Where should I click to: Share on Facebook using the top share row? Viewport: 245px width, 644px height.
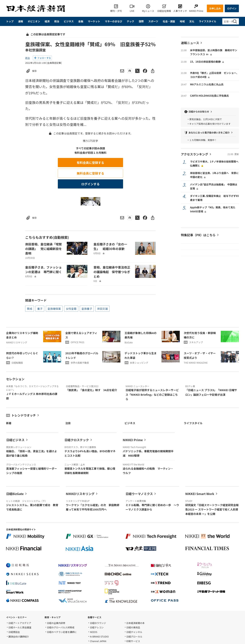pyautogui.click(x=145, y=71)
